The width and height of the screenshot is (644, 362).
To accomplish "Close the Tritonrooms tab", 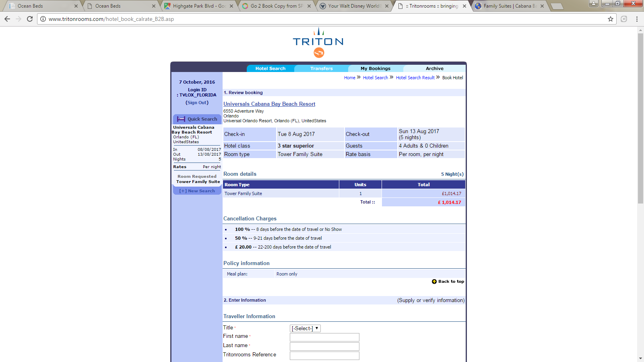I will tap(464, 6).
